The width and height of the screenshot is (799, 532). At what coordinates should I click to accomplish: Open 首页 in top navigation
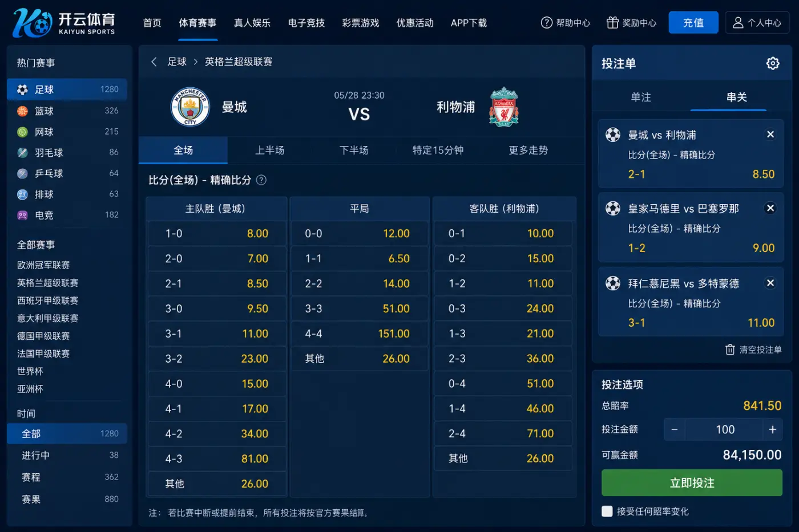(152, 23)
